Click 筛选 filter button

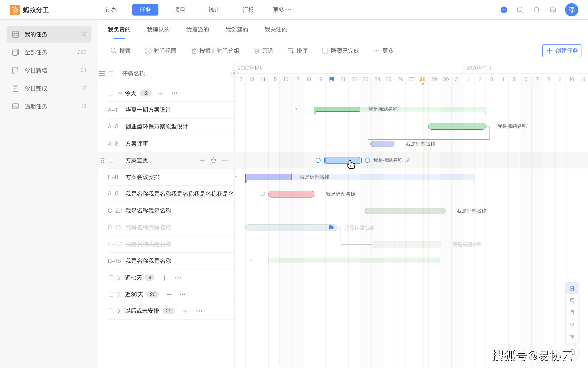coord(263,51)
